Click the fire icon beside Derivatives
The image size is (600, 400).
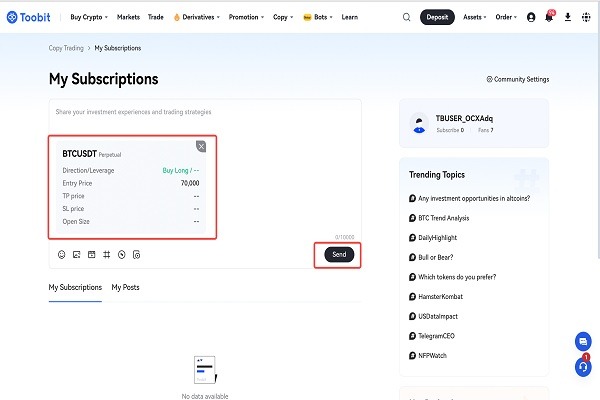point(176,17)
